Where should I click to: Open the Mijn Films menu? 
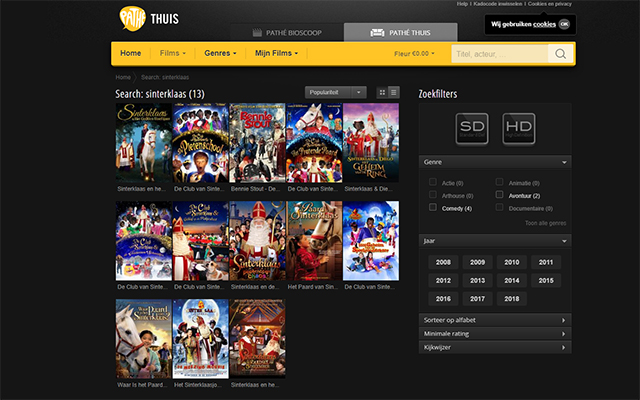276,53
